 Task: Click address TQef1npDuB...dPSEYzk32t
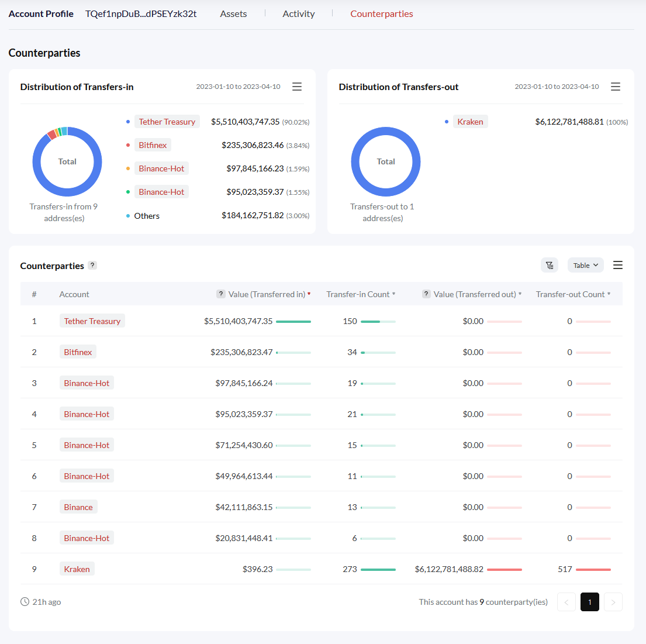point(141,13)
